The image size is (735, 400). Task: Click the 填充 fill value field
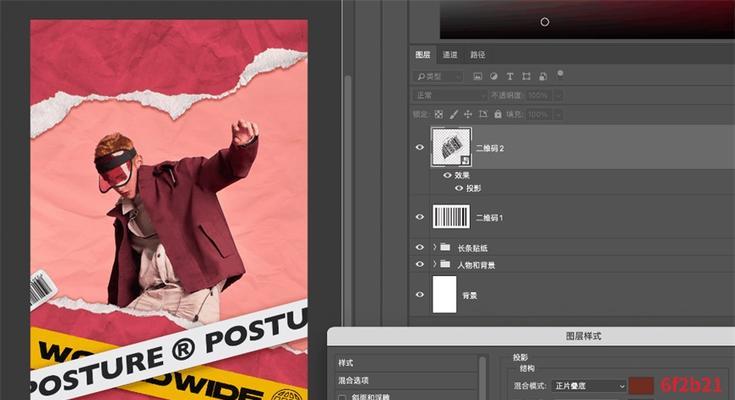(539, 114)
